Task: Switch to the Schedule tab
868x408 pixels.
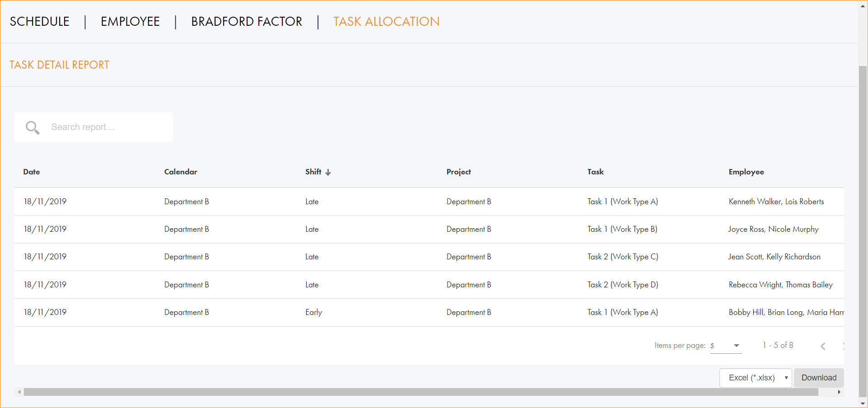Action: click(40, 22)
